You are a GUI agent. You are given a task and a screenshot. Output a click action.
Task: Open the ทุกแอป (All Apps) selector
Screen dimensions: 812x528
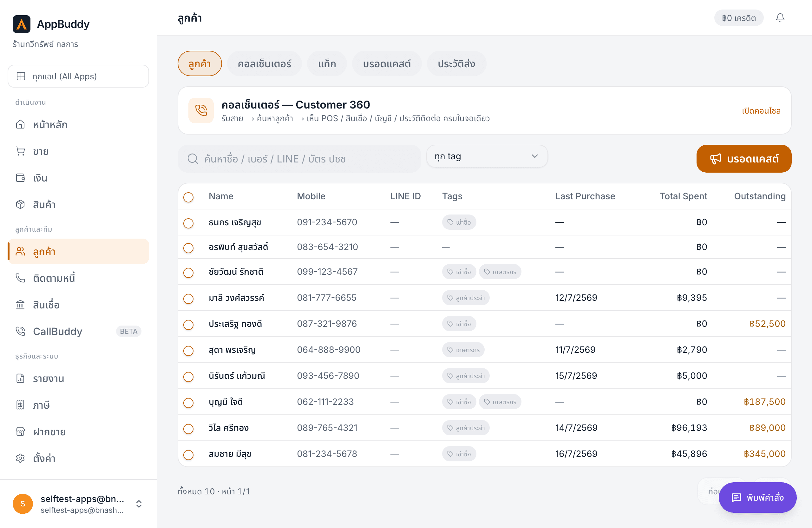78,76
